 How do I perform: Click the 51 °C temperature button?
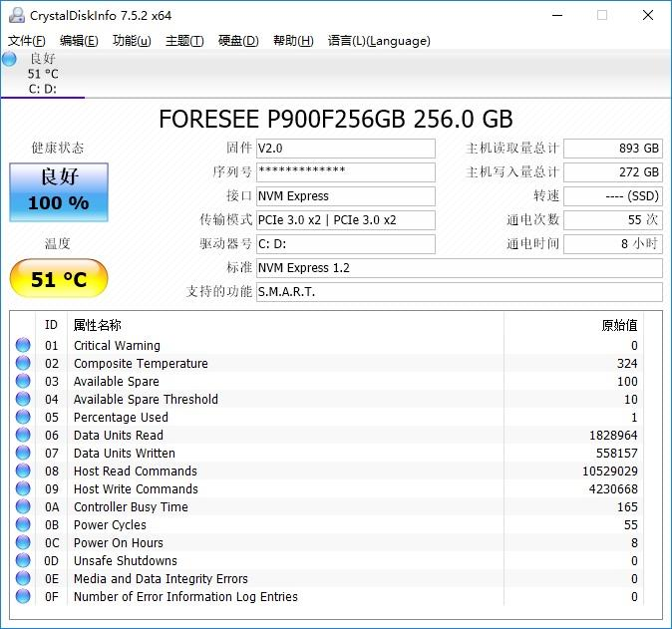(x=59, y=279)
